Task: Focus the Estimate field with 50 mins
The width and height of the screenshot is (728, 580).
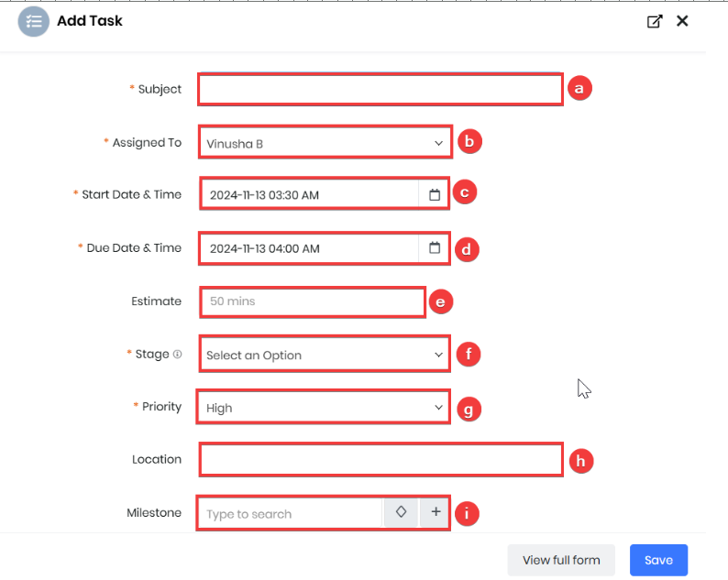Action: point(313,301)
